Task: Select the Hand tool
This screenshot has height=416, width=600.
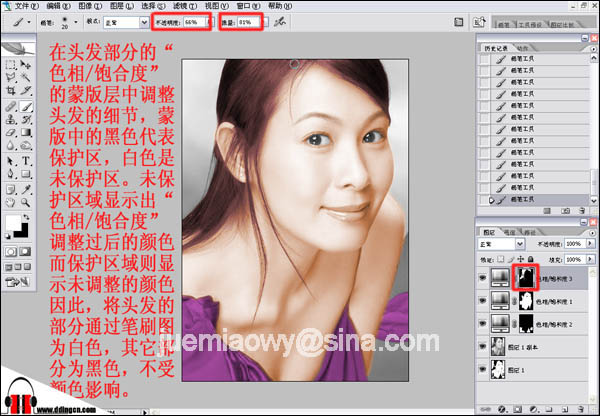Action: pyautogui.click(x=11, y=202)
